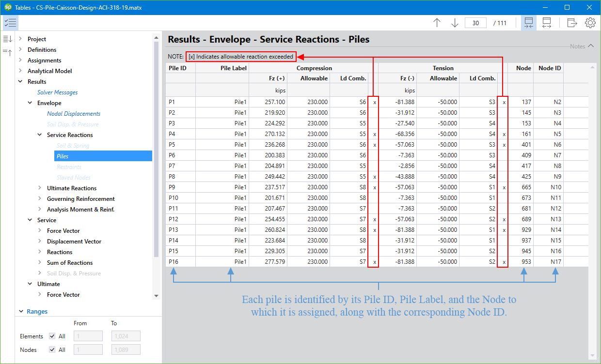Select the P1 pile ID cell

click(x=181, y=102)
